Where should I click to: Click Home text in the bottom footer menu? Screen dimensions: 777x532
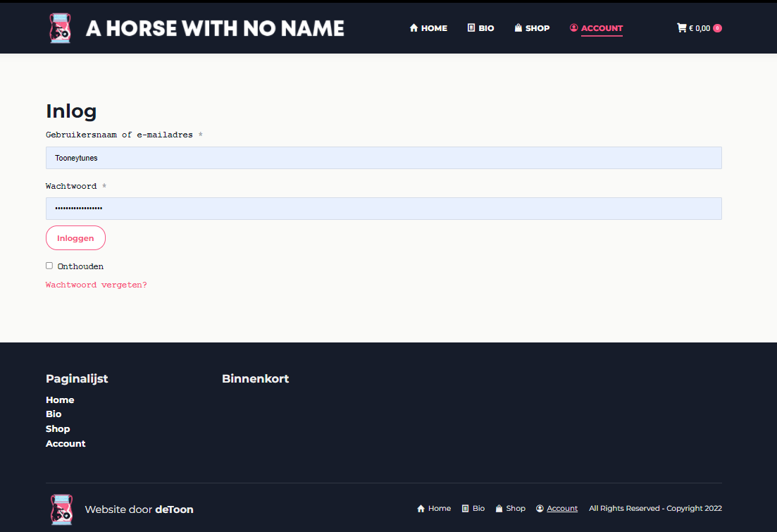pyautogui.click(x=440, y=509)
